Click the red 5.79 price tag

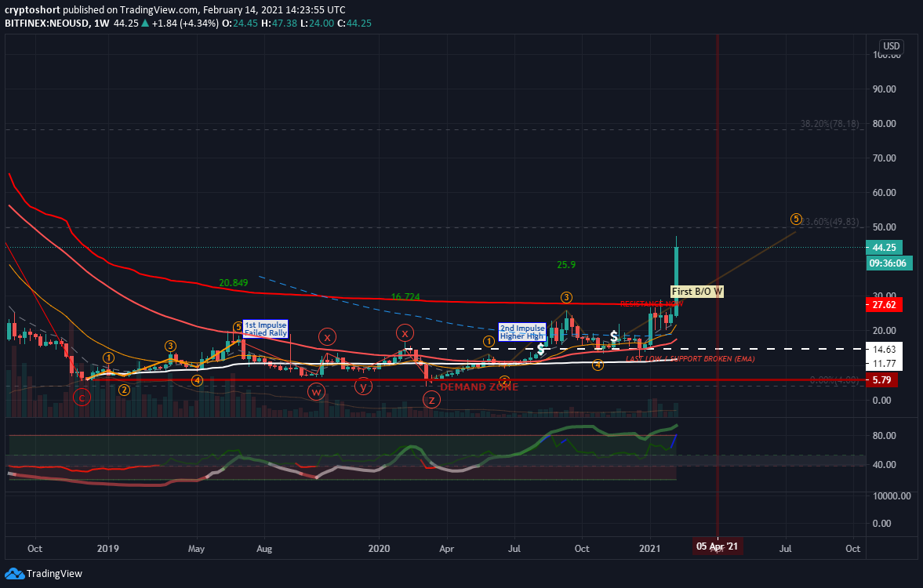[881, 380]
